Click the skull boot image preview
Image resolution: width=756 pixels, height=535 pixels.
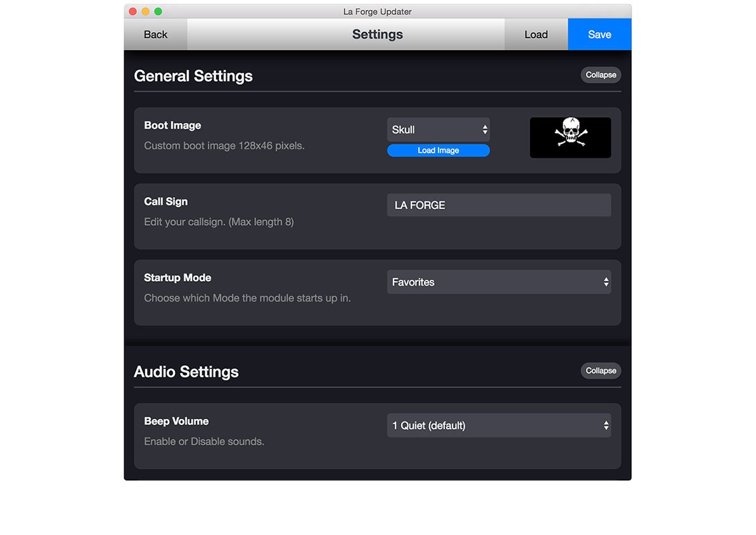point(570,138)
